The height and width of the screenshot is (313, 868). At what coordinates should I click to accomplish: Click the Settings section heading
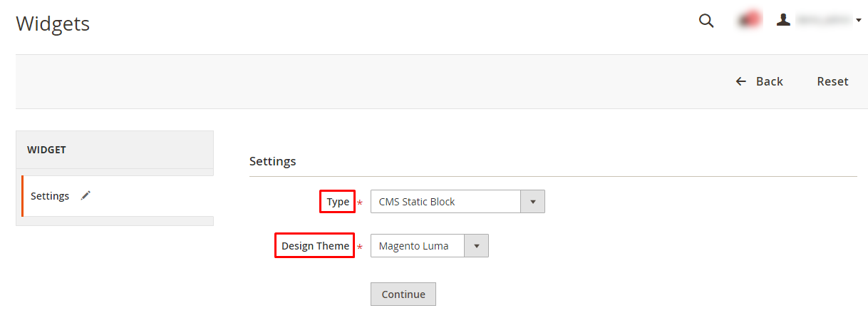272,161
